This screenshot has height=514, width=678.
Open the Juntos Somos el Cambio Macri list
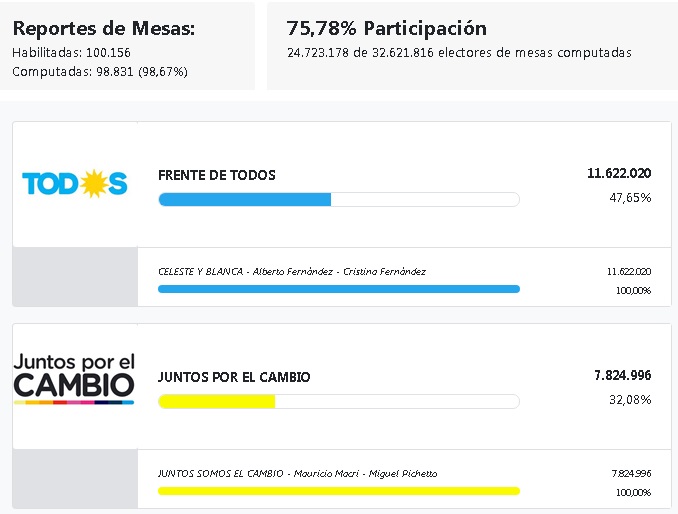coord(297,473)
